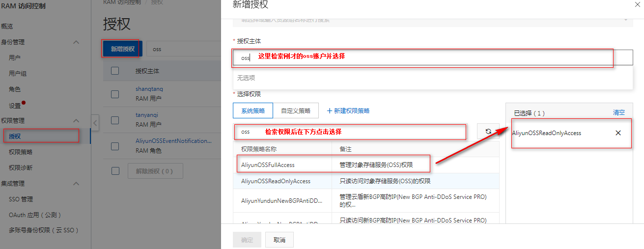Switch to 自定义策略 tab
The image size is (644, 249).
point(296,111)
